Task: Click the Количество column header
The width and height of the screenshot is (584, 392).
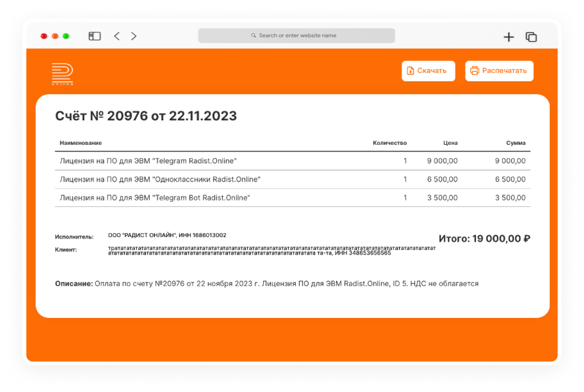Action: (x=390, y=143)
